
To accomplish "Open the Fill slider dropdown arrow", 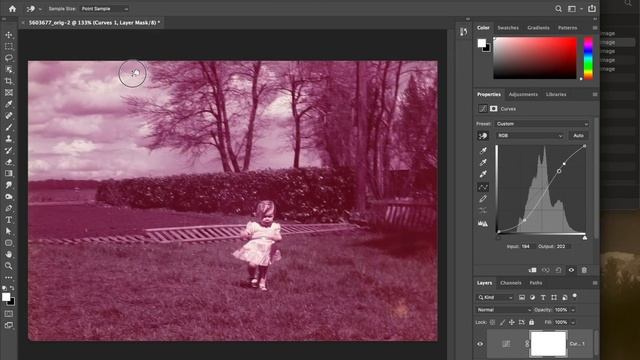I will (x=573, y=322).
